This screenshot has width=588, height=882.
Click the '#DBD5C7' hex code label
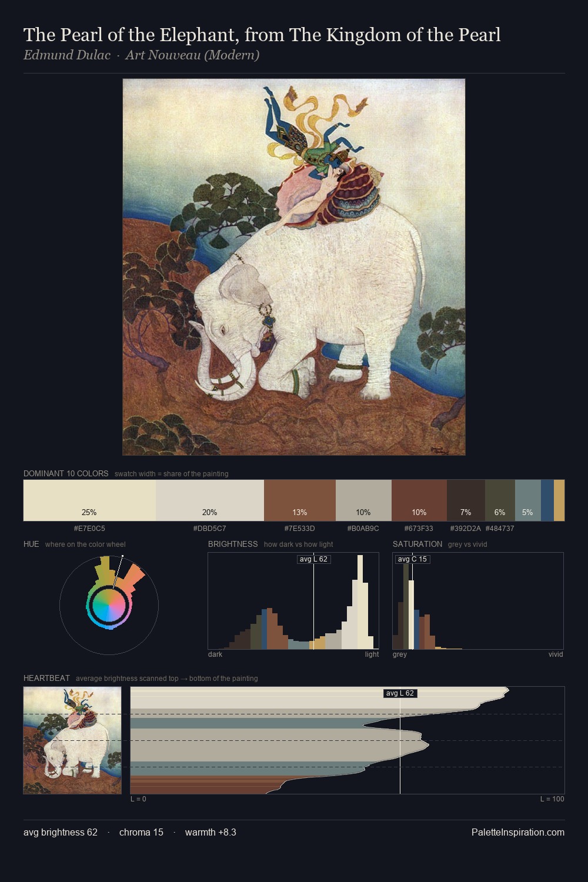210,529
